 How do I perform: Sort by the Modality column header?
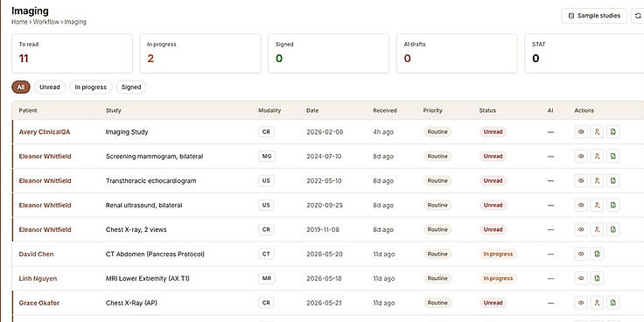[269, 110]
